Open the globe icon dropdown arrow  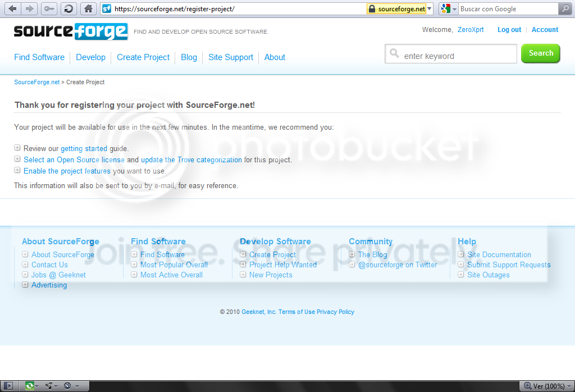click(x=77, y=386)
